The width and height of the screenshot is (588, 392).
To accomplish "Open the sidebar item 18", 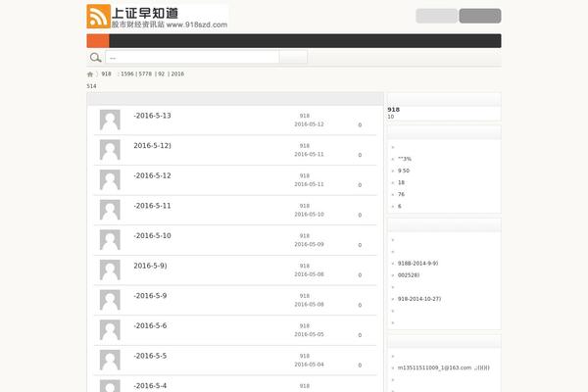I will point(401,182).
